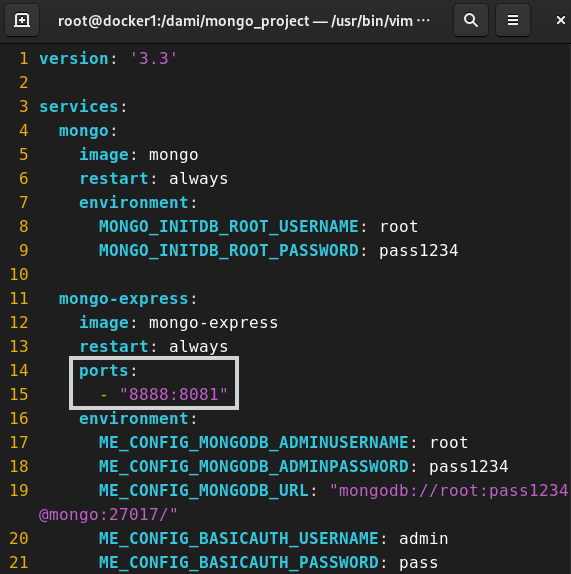This screenshot has width=571, height=574.
Task: Close the terminal window
Action: [x=560, y=20]
